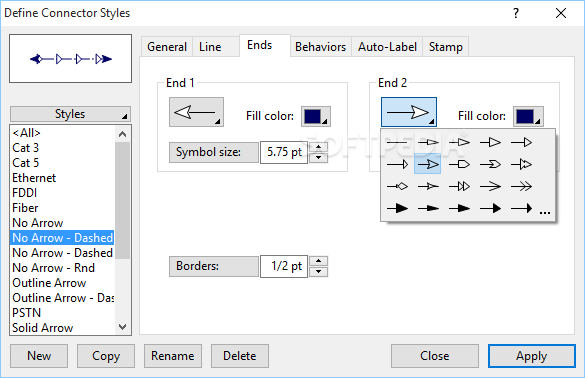This screenshot has width=585, height=378.
Task: Decrease Borders width with the down arrow
Action: pos(318,271)
